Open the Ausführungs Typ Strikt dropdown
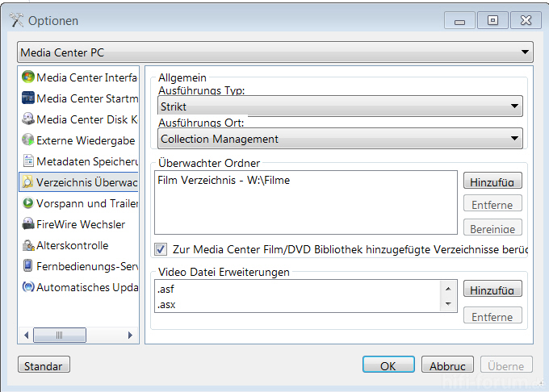The width and height of the screenshot is (549, 392). [x=340, y=106]
